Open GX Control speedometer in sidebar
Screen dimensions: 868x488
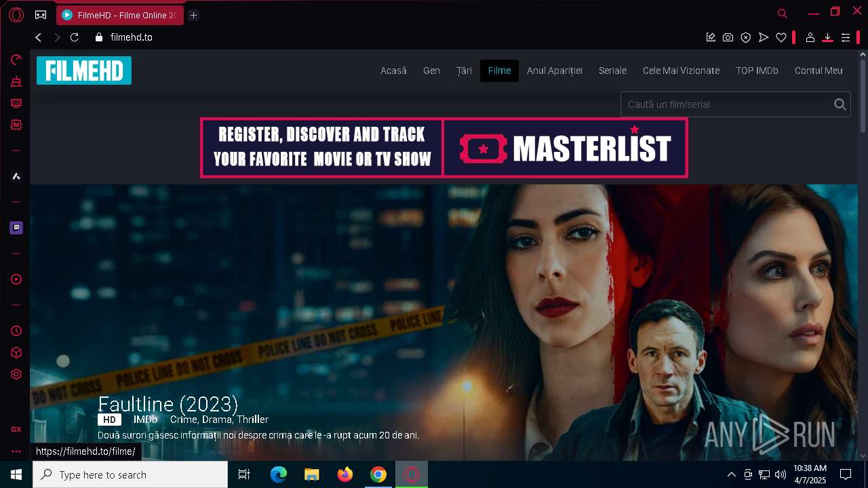(16, 60)
